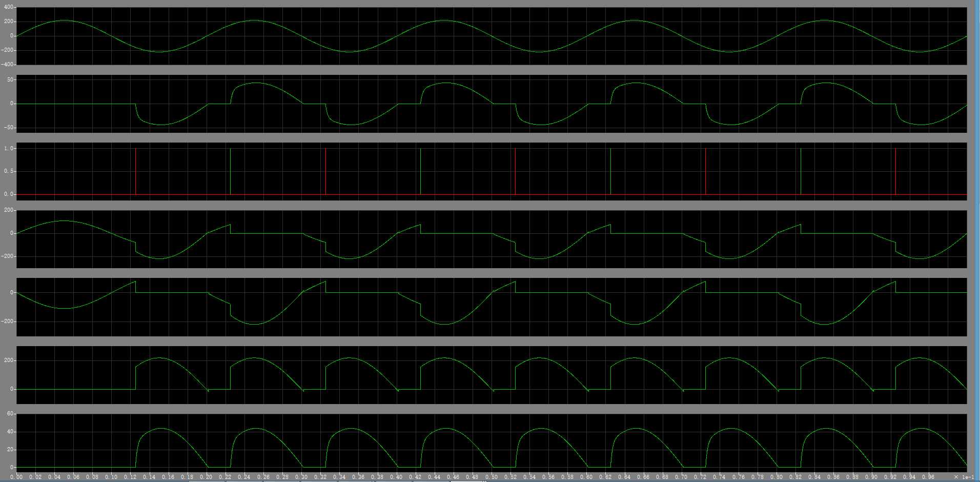This screenshot has width=980, height=482.
Task: Click the '0.5' label on pulse plot axis
Action: (9, 171)
